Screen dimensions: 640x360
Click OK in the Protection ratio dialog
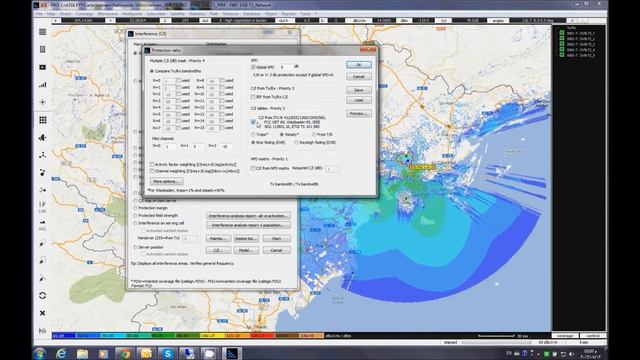click(x=358, y=65)
